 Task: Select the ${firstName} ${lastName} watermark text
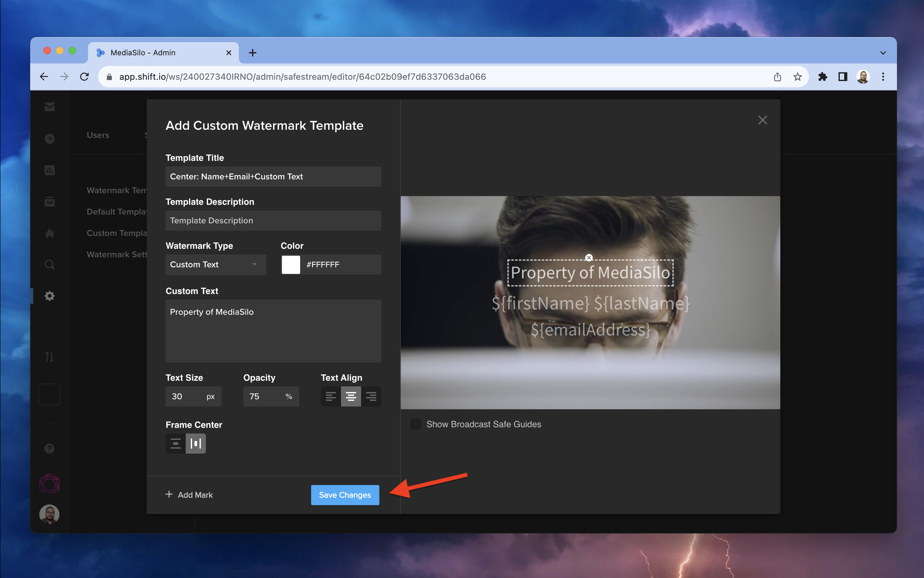590,303
